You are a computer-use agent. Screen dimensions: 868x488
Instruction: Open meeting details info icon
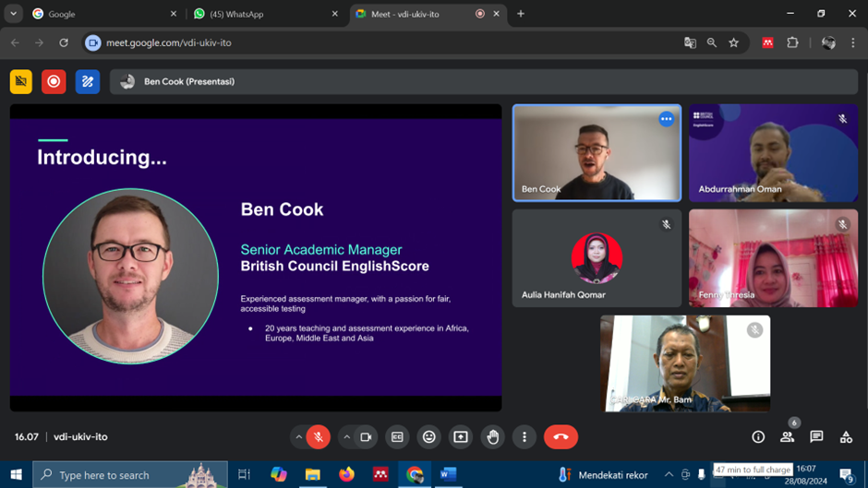coord(758,436)
